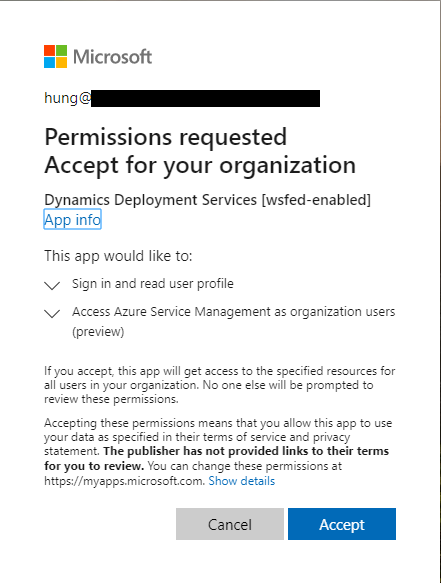The width and height of the screenshot is (441, 583).
Task: Open the App info link
Action: click(73, 219)
